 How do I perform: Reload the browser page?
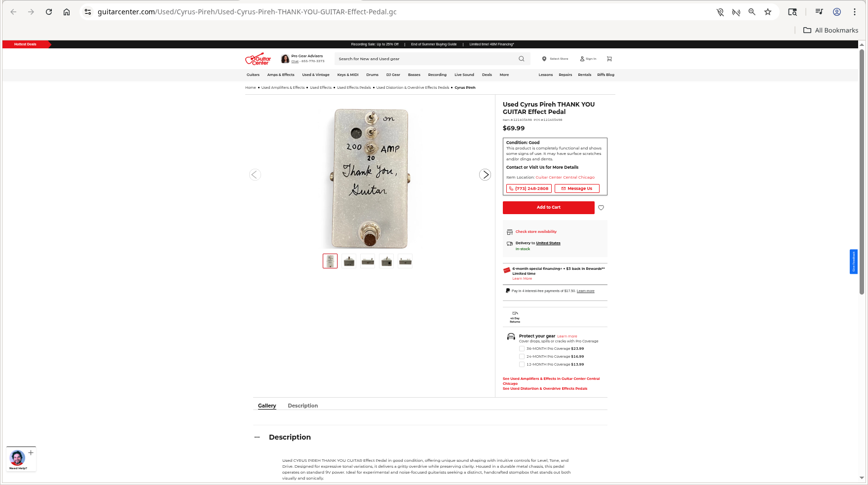tap(49, 12)
